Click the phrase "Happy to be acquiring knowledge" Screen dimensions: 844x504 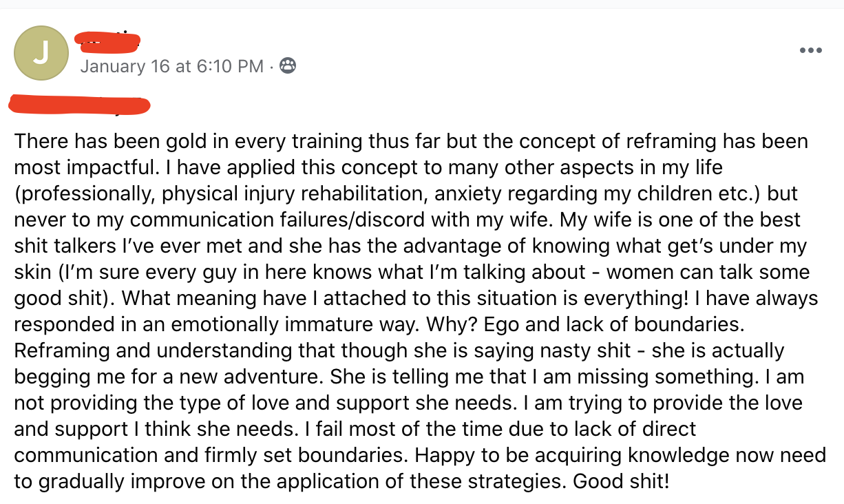pyautogui.click(x=529, y=456)
